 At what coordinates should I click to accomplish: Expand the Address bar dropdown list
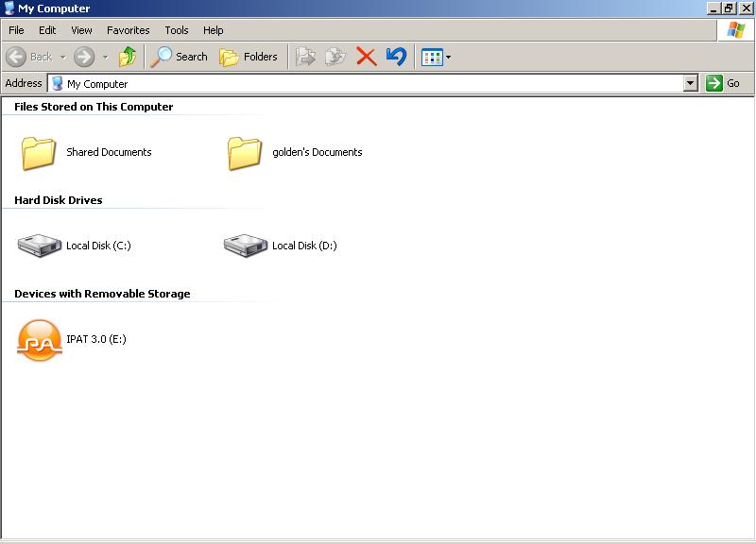pyautogui.click(x=690, y=83)
